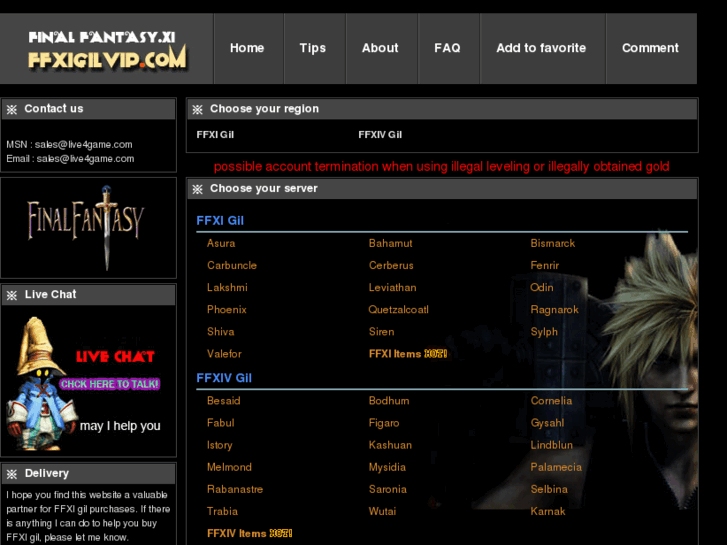The width and height of the screenshot is (727, 545).
Task: Open the Istory server link
Action: [220, 445]
